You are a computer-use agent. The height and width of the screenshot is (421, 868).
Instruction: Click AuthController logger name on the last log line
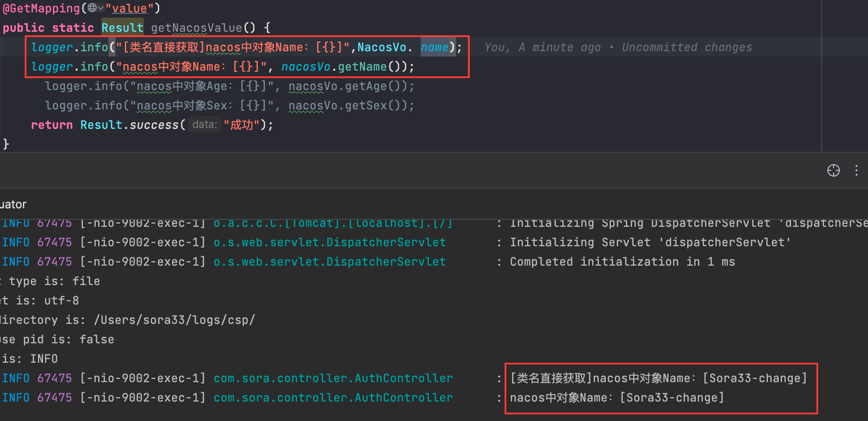pos(333,398)
